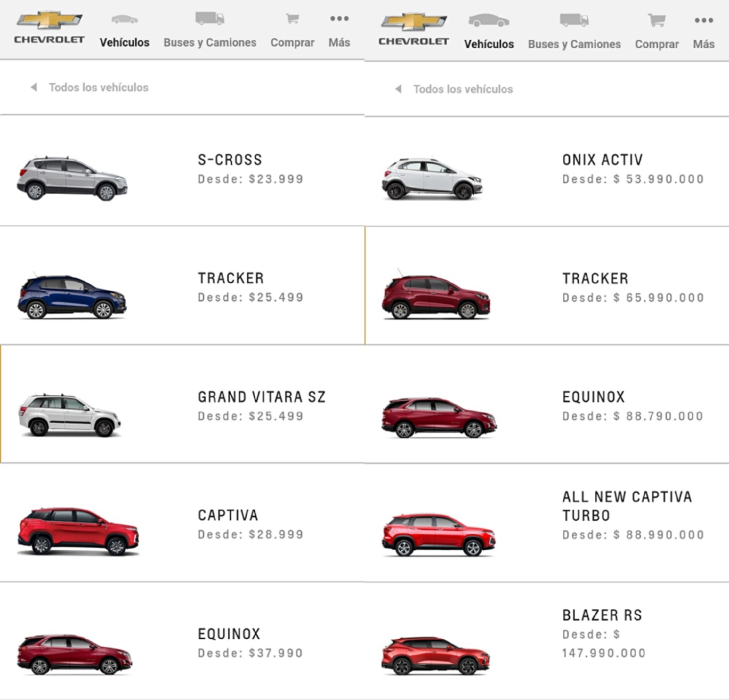The height and width of the screenshot is (700, 729).
Task: Click the Chevrolet logo on the left page
Action: click(x=49, y=28)
